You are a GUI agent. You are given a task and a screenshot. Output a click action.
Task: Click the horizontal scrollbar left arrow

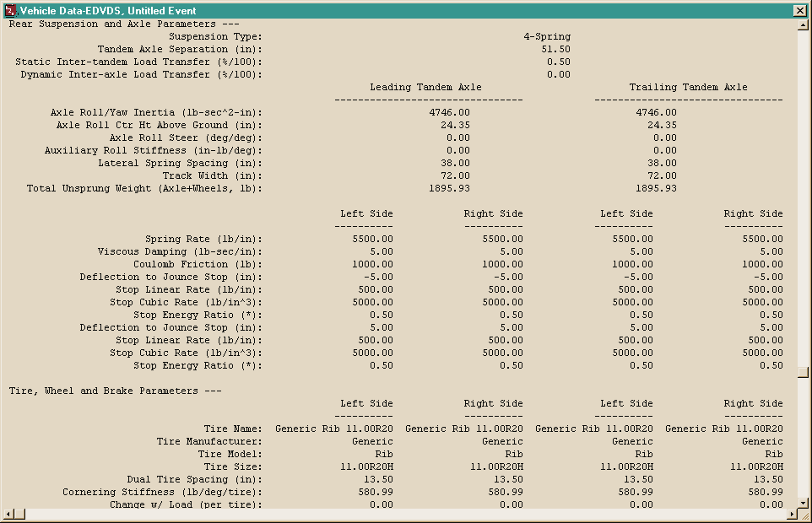8,514
